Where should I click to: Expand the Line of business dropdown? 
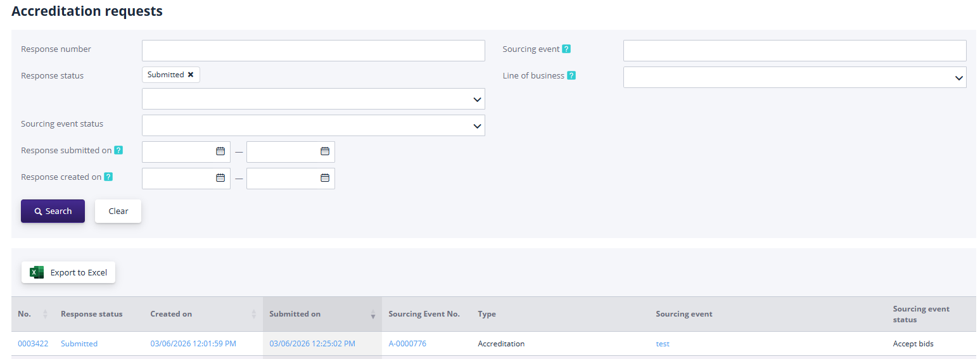pyautogui.click(x=958, y=78)
